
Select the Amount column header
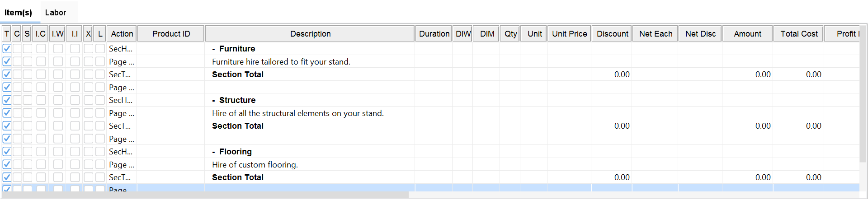tap(747, 34)
